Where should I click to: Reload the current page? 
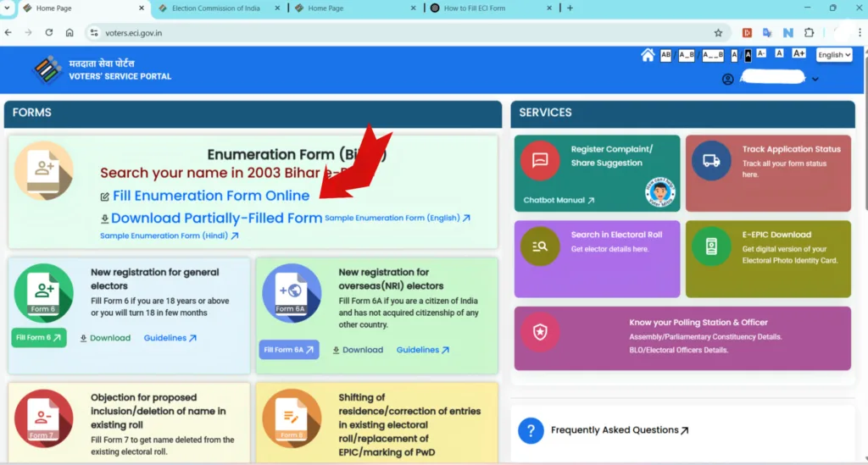pyautogui.click(x=48, y=33)
